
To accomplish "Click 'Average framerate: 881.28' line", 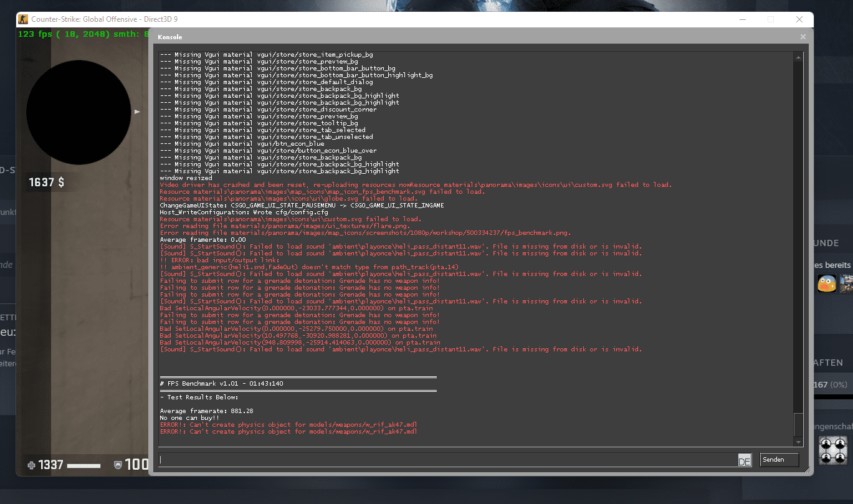I will (x=206, y=411).
